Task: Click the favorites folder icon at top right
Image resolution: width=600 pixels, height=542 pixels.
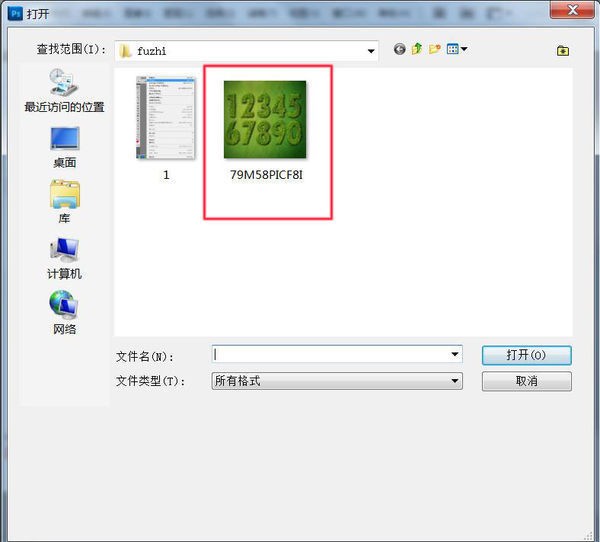Action: (x=563, y=50)
